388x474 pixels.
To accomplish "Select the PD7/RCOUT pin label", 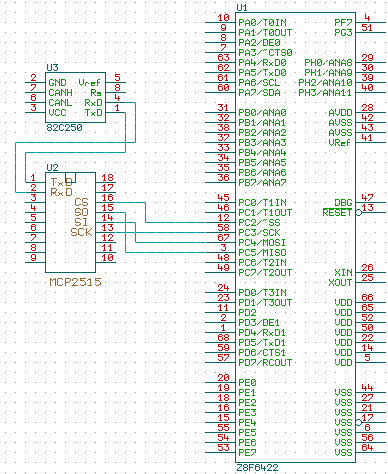I will click(265, 362).
